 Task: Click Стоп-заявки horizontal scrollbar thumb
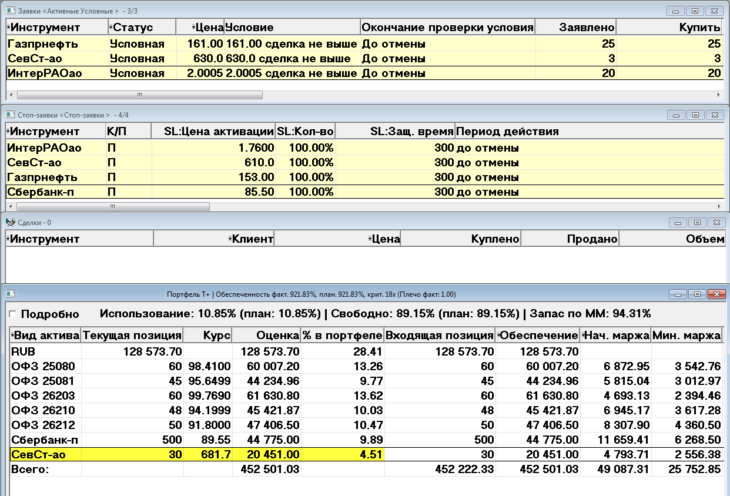pyautogui.click(x=113, y=206)
